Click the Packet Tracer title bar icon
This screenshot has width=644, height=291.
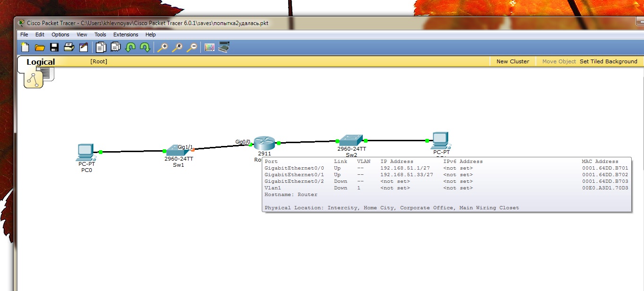[21, 23]
